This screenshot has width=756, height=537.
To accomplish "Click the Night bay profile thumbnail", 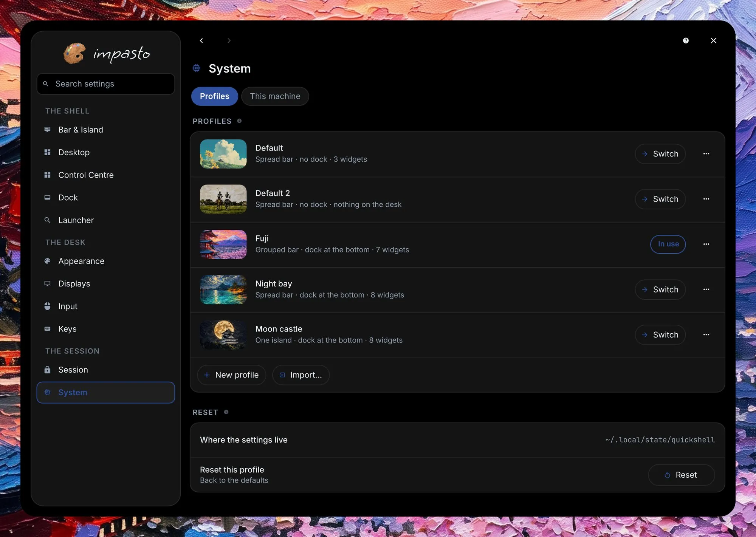I will tap(223, 289).
